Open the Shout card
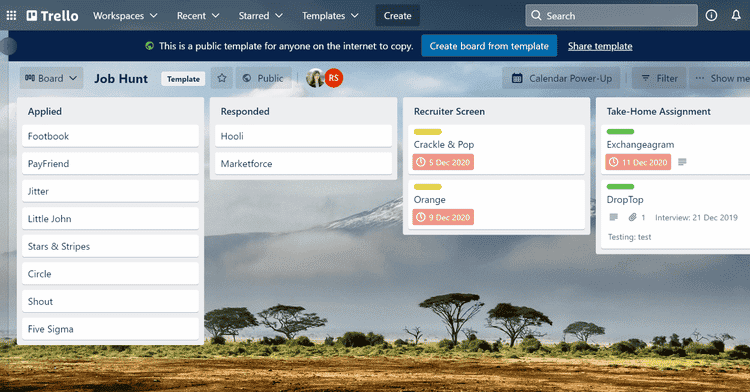This screenshot has height=392, width=750. coord(110,302)
